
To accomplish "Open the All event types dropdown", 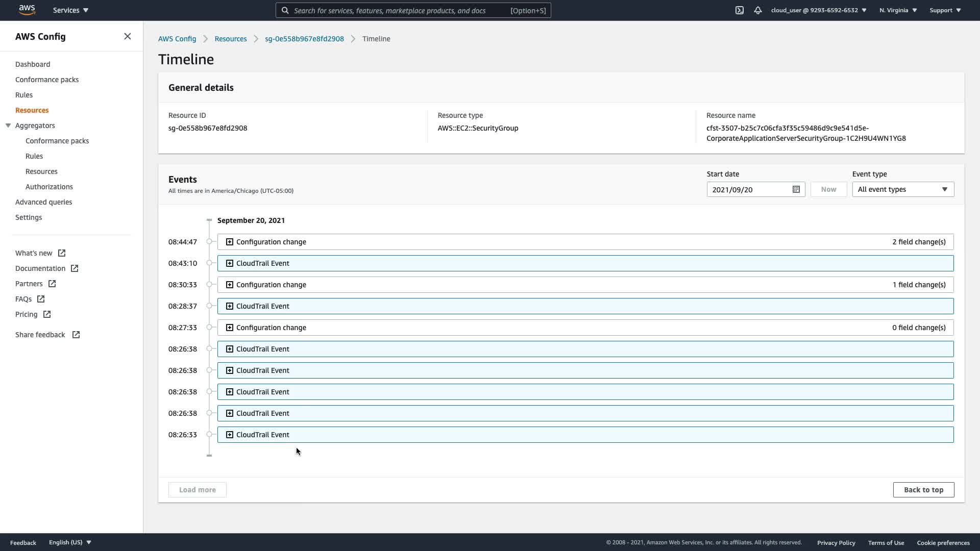I will [902, 189].
